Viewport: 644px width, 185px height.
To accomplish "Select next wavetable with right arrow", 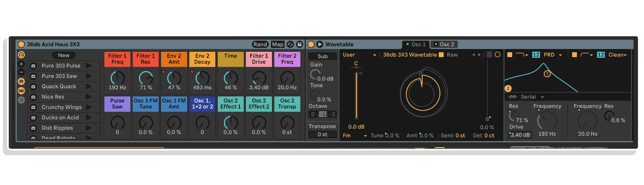I will (x=479, y=55).
